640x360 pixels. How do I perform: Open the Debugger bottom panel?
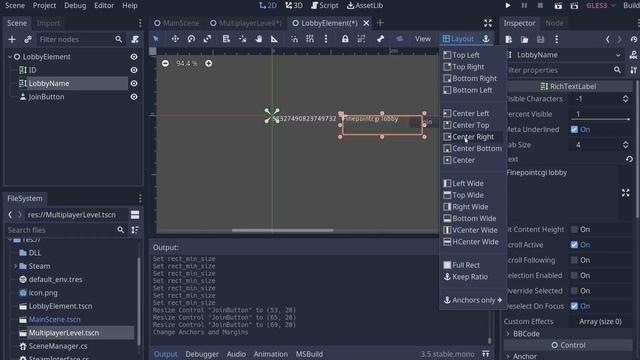[x=202, y=354]
